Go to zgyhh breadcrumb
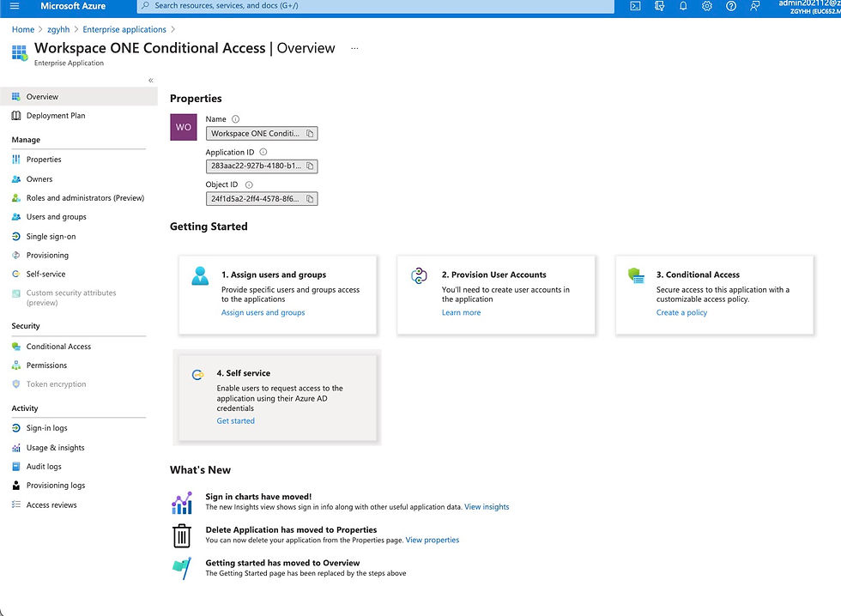The height and width of the screenshot is (616, 841). pos(58,29)
